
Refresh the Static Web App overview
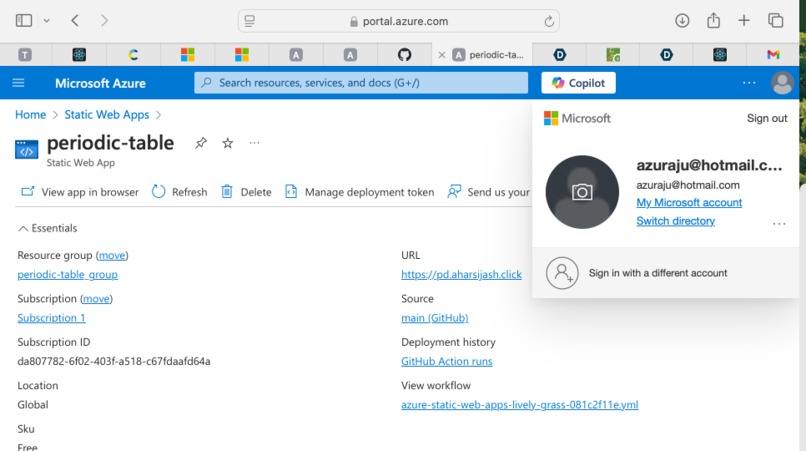[179, 192]
